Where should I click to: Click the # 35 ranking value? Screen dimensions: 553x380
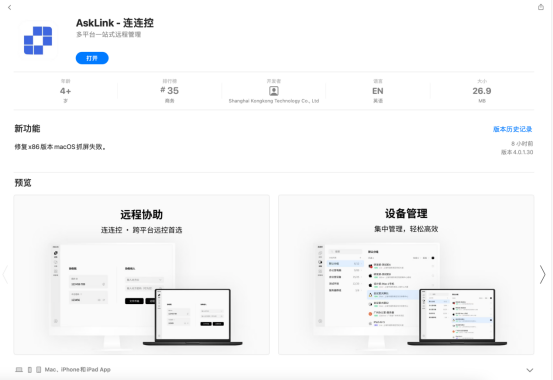[170, 91]
